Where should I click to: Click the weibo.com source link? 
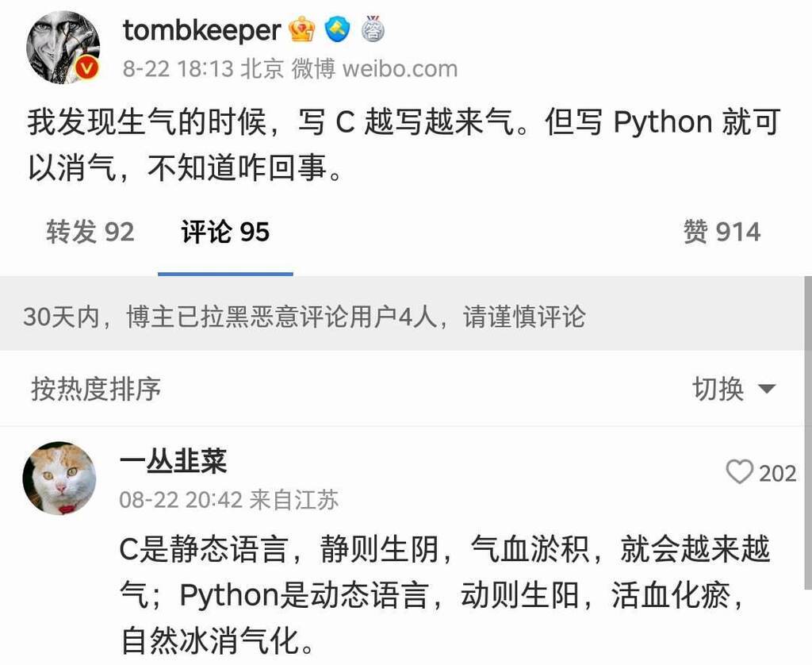tap(400, 68)
